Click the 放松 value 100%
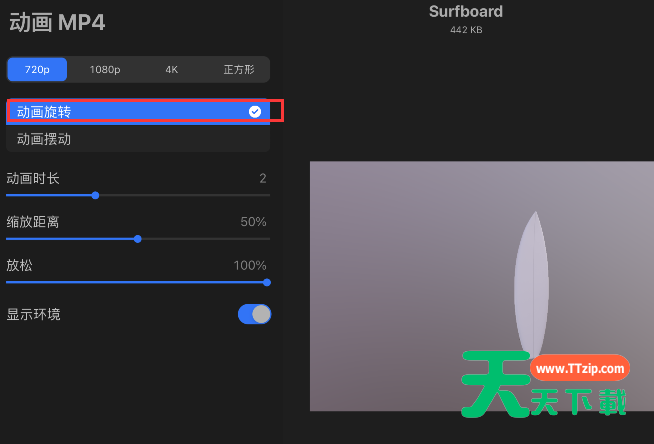This screenshot has width=654, height=444. (x=250, y=265)
